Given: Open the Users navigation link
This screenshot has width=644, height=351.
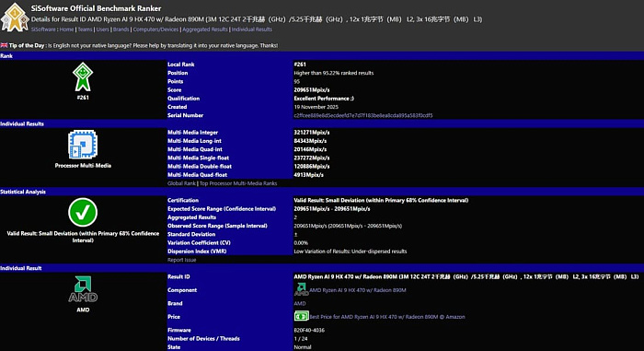Looking at the screenshot, I should point(103,29).
